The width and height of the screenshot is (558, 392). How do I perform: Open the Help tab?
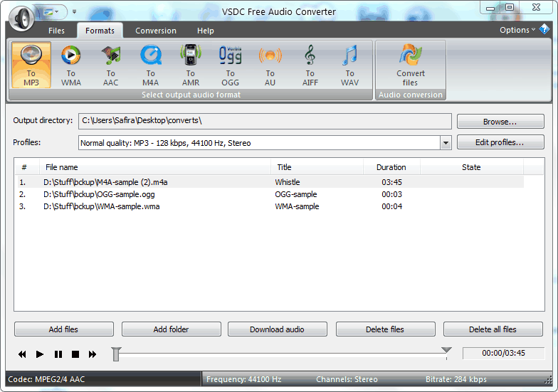205,31
